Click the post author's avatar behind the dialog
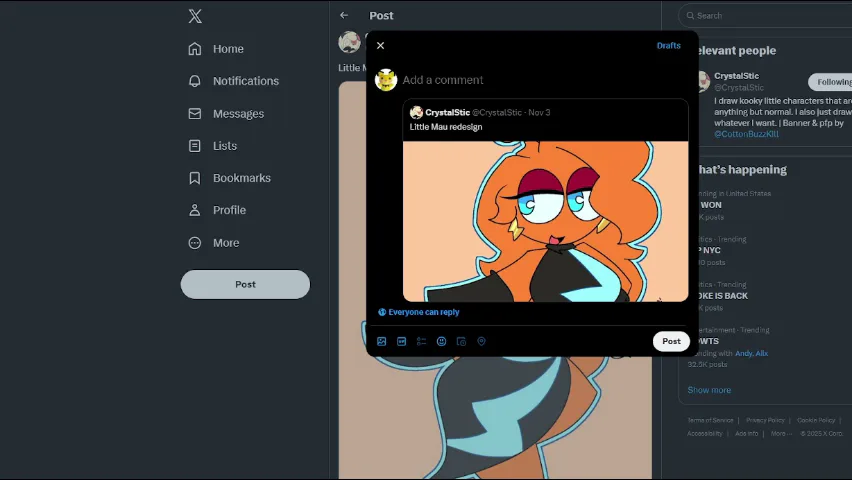This screenshot has height=480, width=852. tap(349, 42)
